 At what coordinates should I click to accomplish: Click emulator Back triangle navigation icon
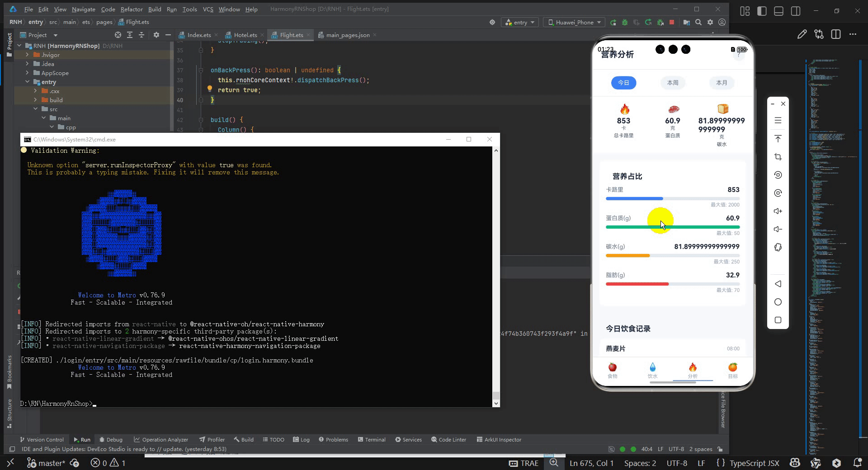pos(778,284)
